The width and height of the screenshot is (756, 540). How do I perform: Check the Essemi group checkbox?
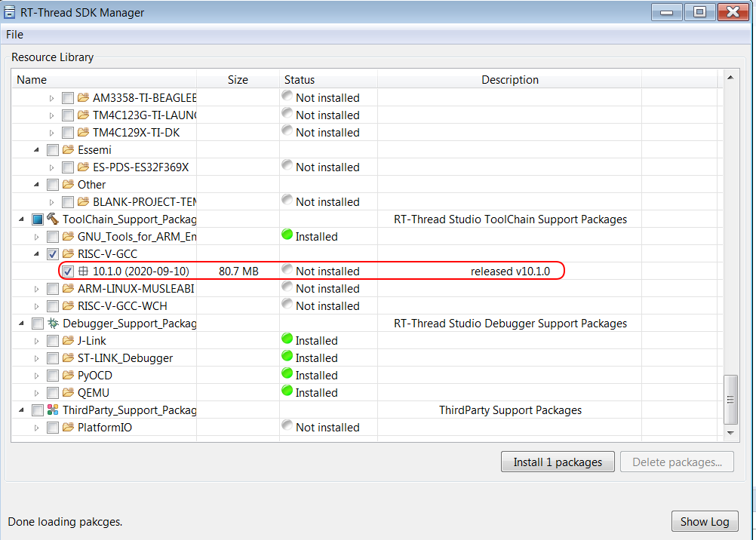point(53,150)
